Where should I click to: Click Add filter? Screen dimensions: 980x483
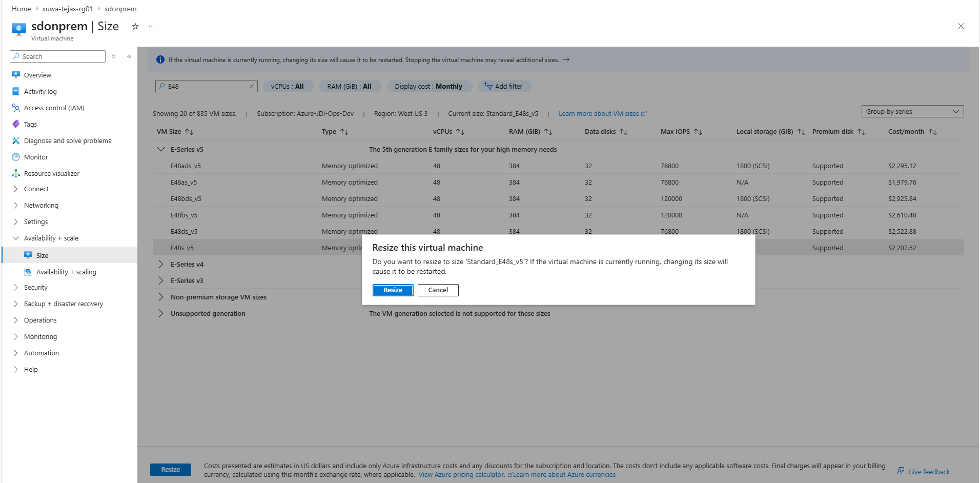tap(504, 86)
